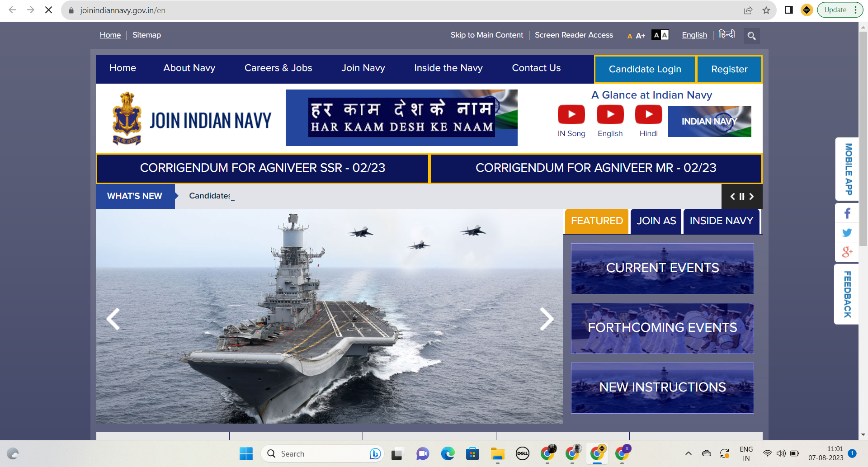868x467 pixels.
Task: Select the FEATURED tab
Action: click(x=597, y=221)
